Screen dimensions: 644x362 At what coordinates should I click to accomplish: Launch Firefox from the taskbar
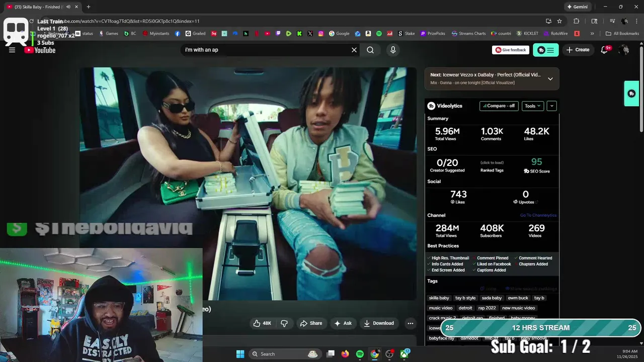pyautogui.click(x=345, y=354)
